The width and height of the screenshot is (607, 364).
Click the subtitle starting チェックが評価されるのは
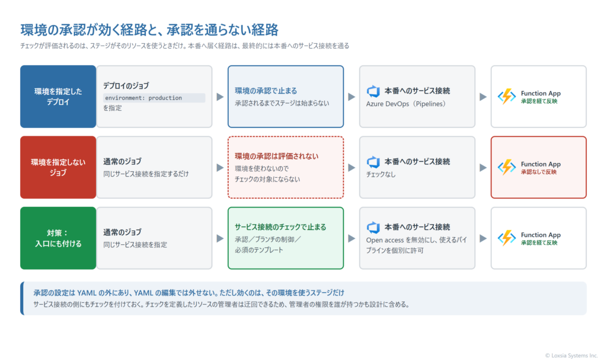185,46
